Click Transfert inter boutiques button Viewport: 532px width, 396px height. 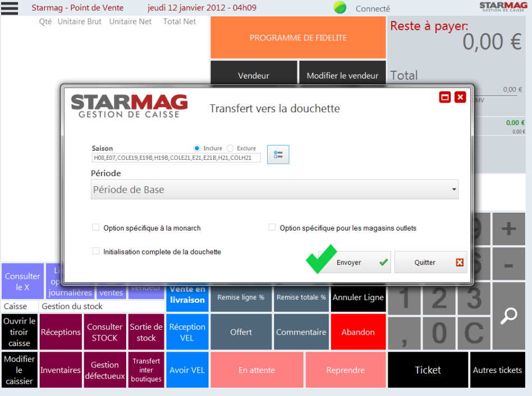pos(146,370)
